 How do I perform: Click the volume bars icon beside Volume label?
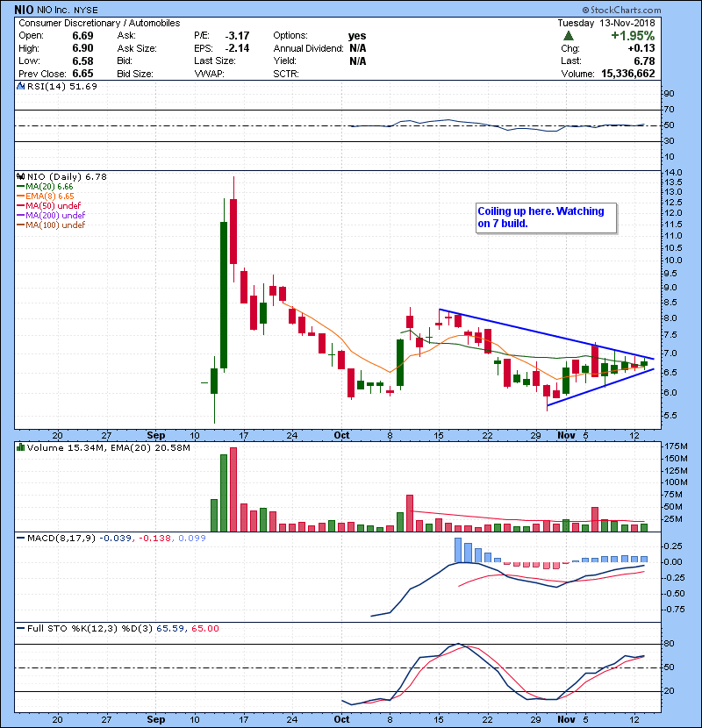coord(21,447)
